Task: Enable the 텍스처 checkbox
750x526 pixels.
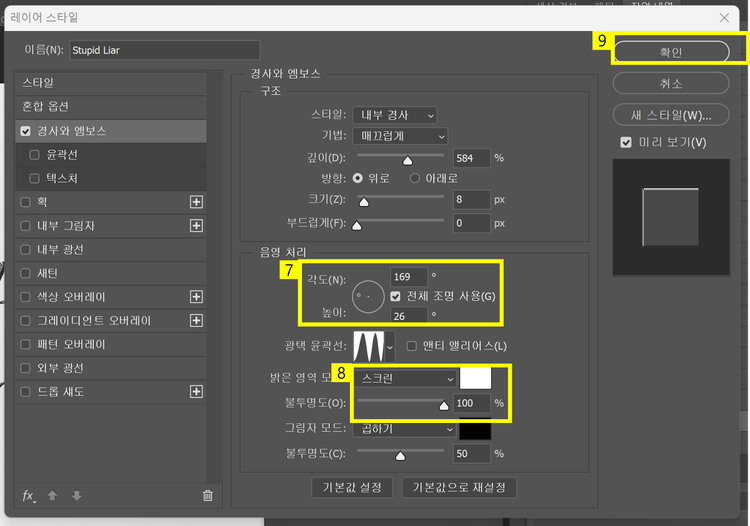Action: (x=34, y=178)
